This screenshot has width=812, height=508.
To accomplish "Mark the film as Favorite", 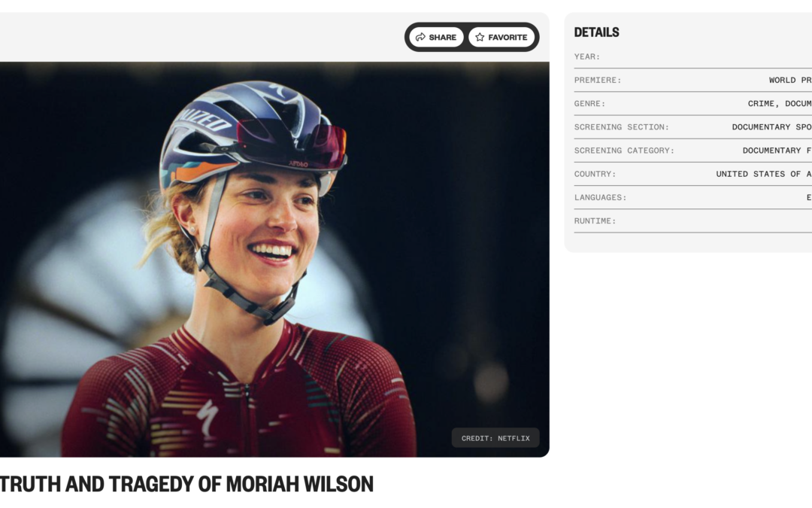I will click(501, 38).
